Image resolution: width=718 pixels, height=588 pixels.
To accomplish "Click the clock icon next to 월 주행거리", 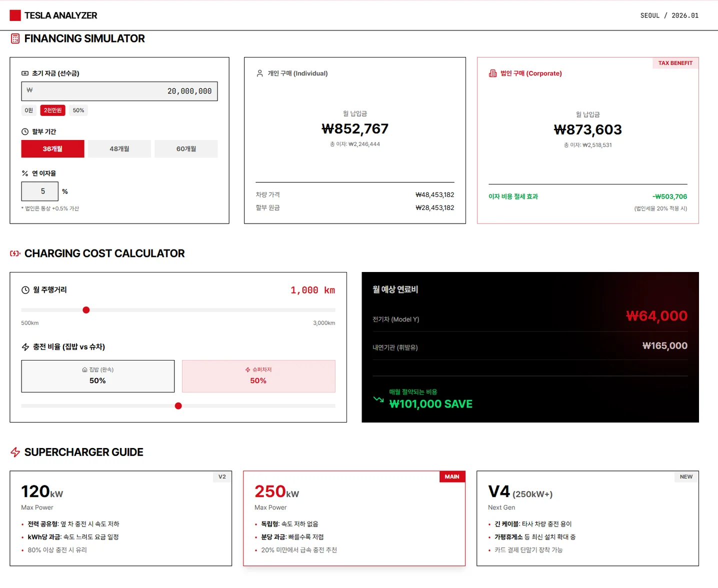I will (x=25, y=290).
